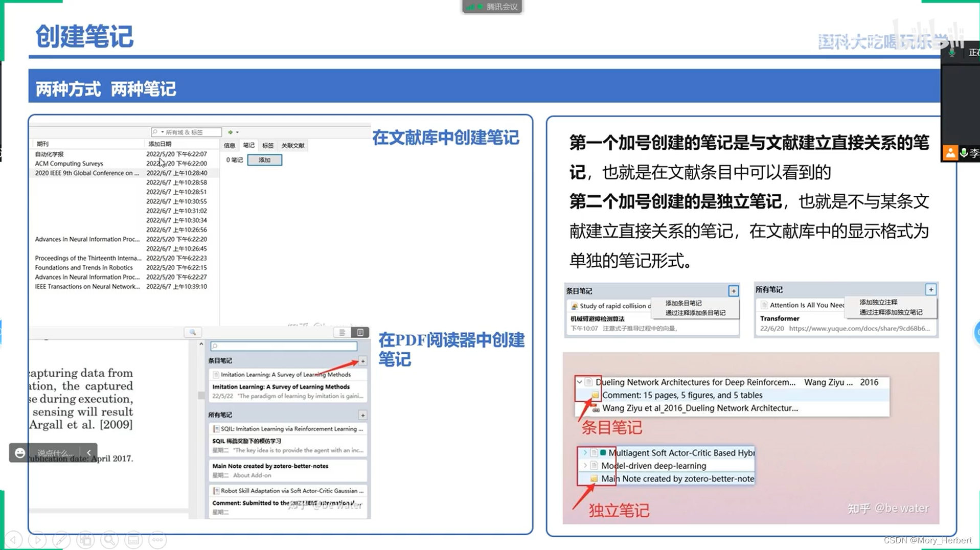Open Main Note created by zotero-better-notes card

point(288,471)
